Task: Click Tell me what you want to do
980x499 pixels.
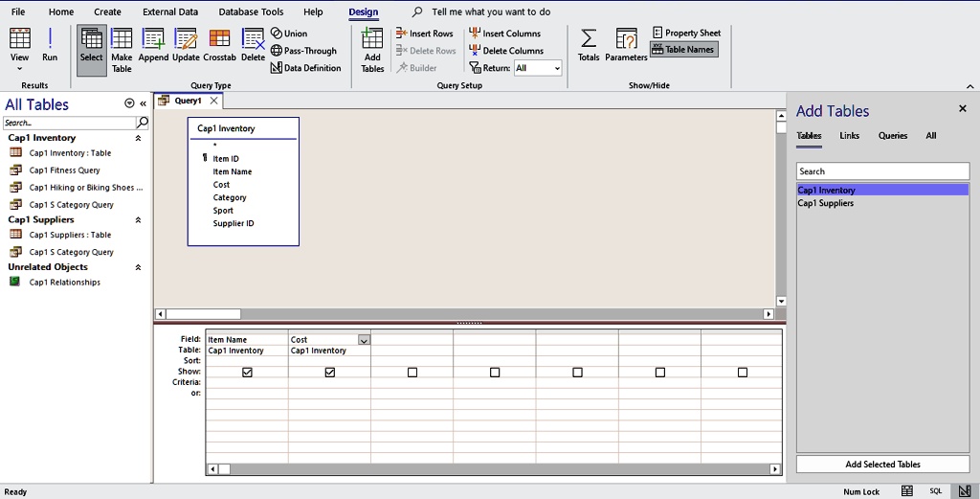Action: tap(491, 11)
